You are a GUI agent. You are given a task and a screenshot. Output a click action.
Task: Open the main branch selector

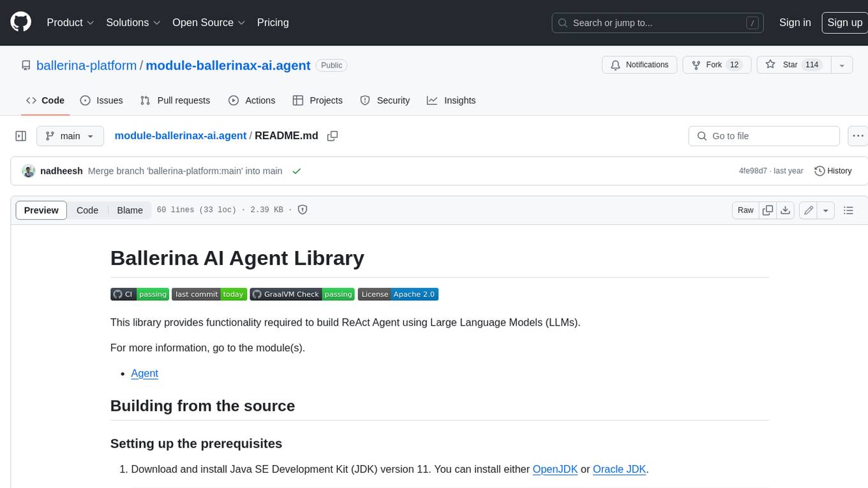(70, 136)
